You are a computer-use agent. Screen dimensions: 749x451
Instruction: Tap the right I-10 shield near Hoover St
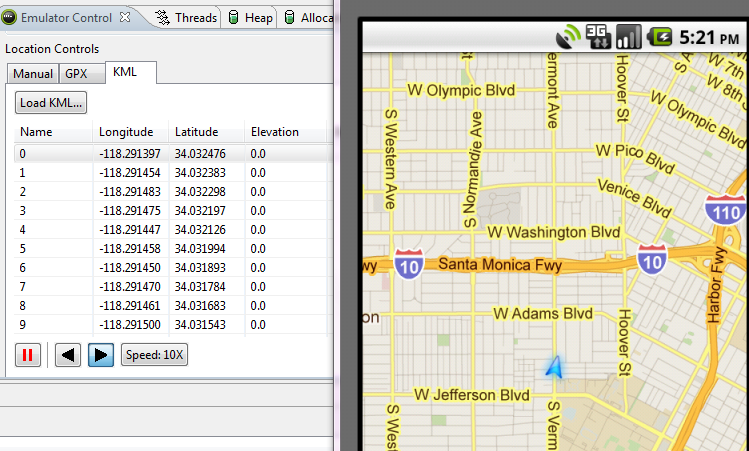[652, 259]
